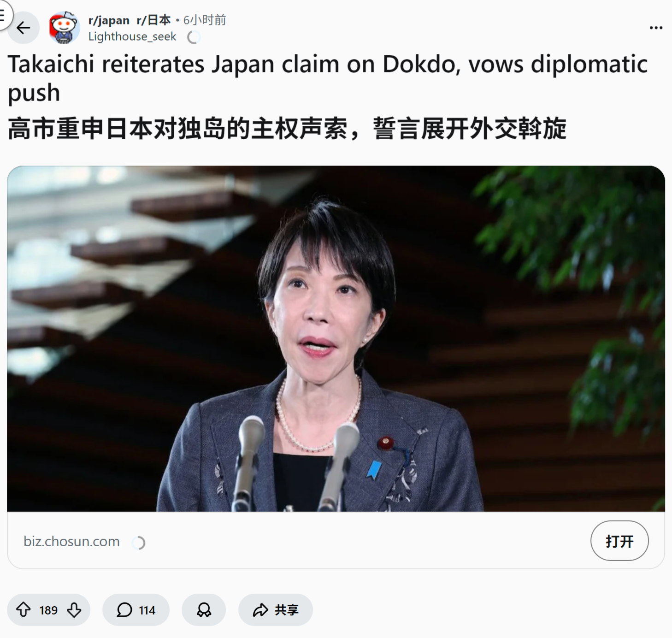This screenshot has width=672, height=638.
Task: Open the 114 comments
Action: (136, 610)
